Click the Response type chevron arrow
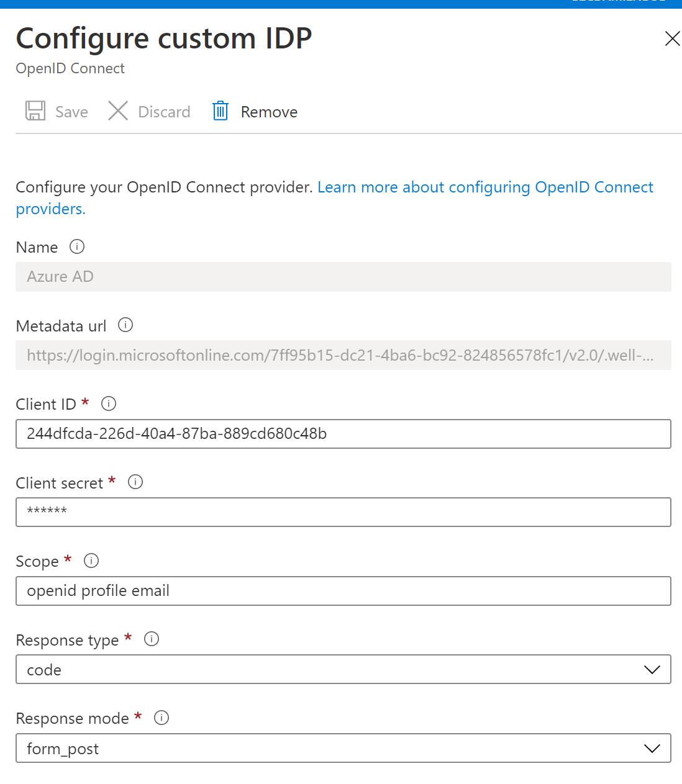Image resolution: width=682 pixels, height=784 pixels. tap(652, 670)
